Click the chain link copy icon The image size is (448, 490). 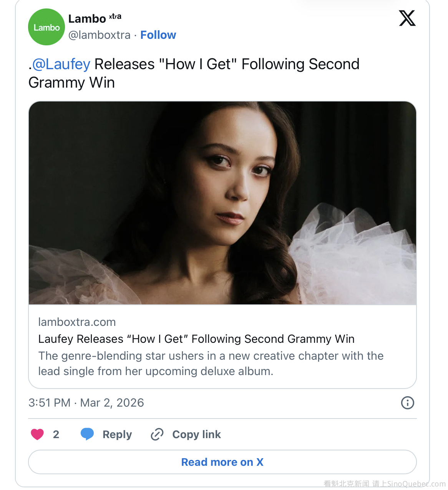point(157,434)
